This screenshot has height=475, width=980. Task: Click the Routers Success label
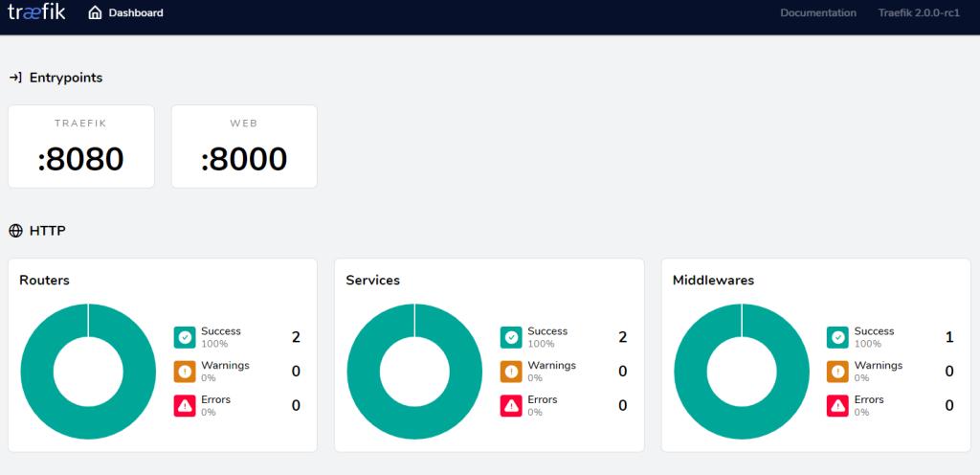pyautogui.click(x=221, y=331)
